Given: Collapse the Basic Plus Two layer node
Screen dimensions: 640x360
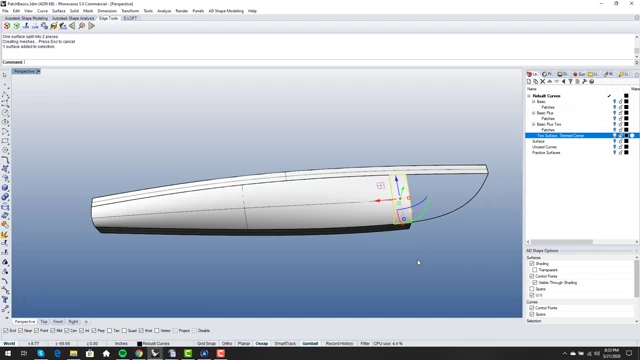Looking at the screenshot, I should point(533,124).
